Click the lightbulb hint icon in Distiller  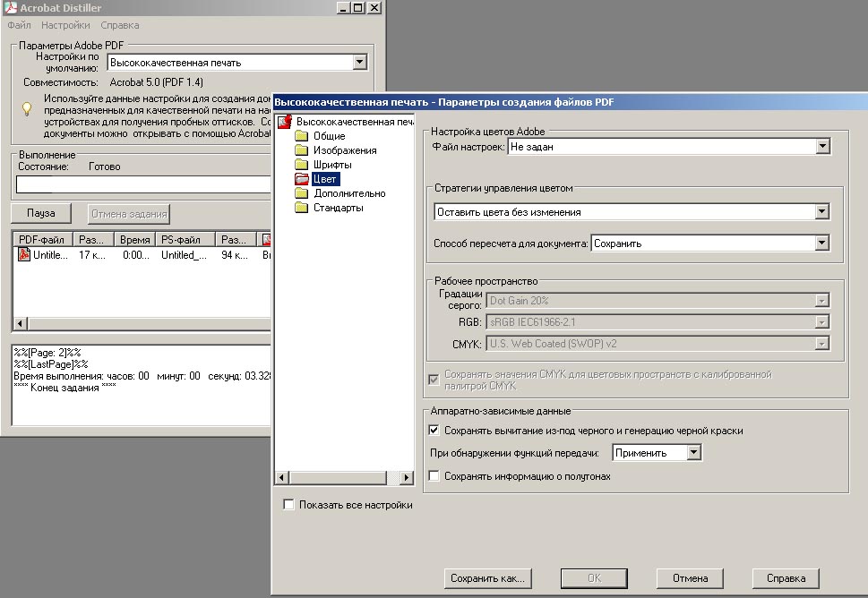26,108
